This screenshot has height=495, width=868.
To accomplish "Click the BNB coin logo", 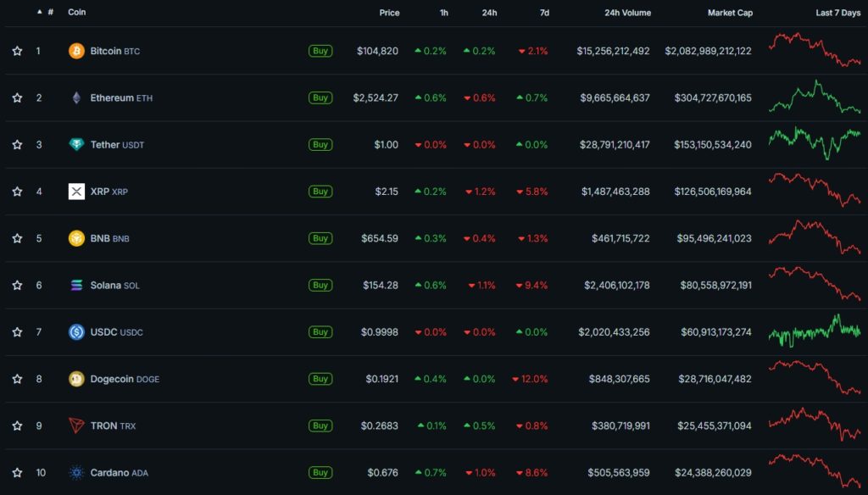I will (77, 238).
